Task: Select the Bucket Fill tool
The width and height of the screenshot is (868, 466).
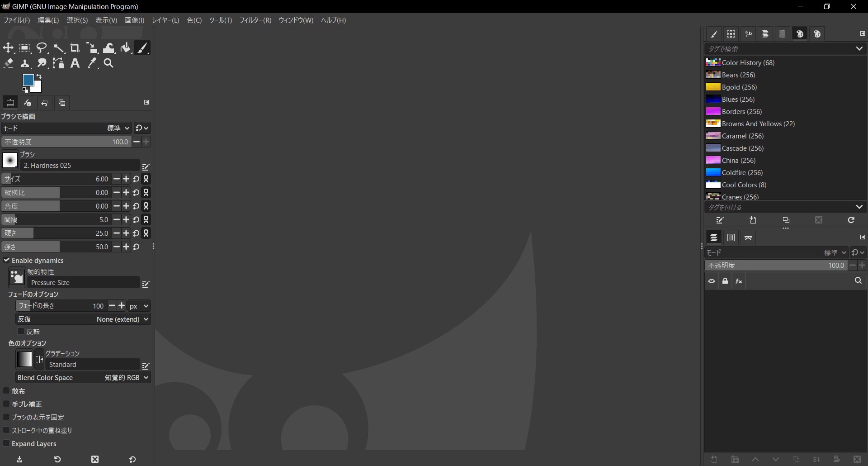Action: [125, 48]
